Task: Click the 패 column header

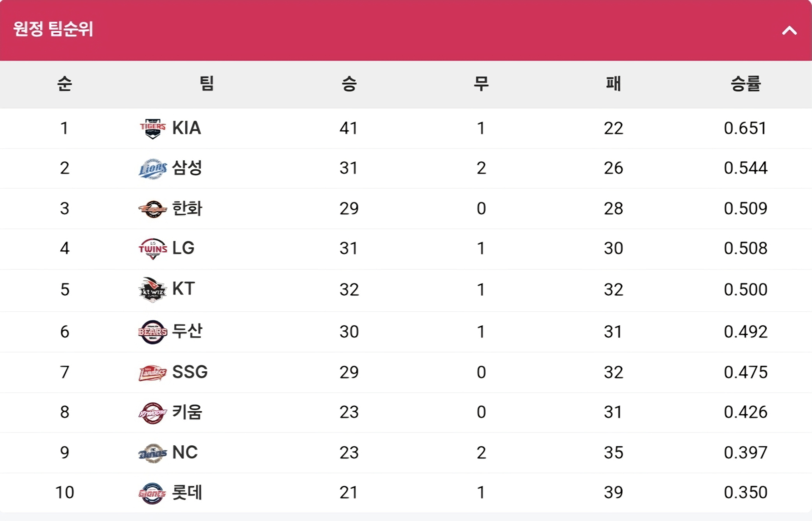Action: click(613, 83)
